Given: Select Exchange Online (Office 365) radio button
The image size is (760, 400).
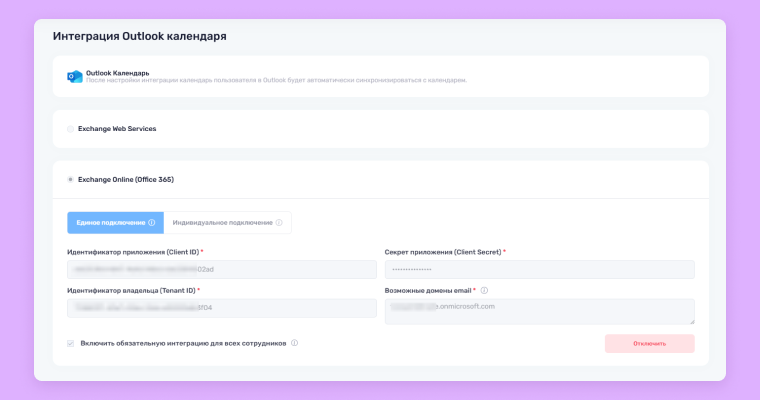Looking at the screenshot, I should 70,179.
